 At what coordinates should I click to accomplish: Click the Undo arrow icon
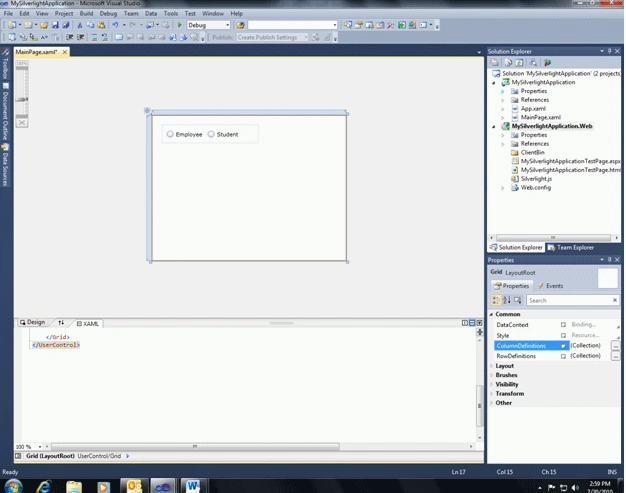[115, 25]
